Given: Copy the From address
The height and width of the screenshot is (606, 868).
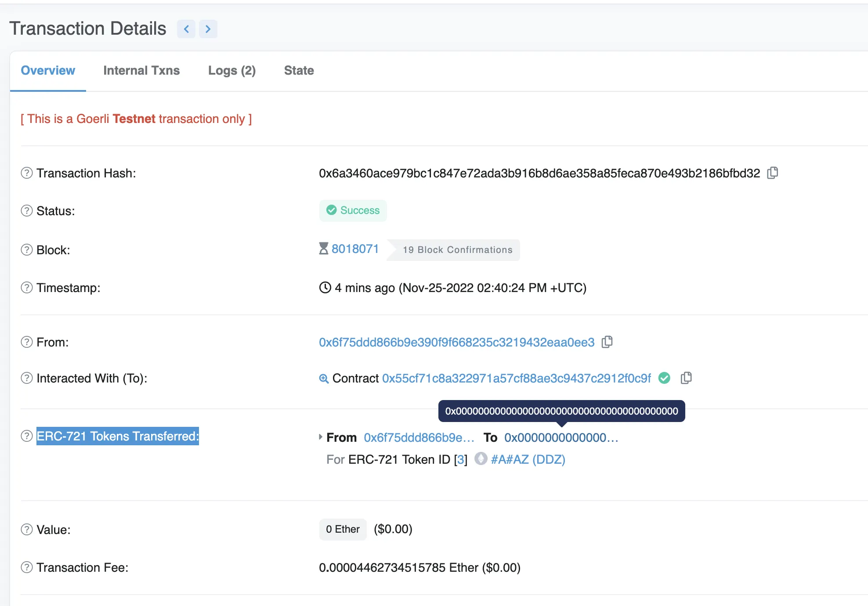Looking at the screenshot, I should (x=607, y=342).
